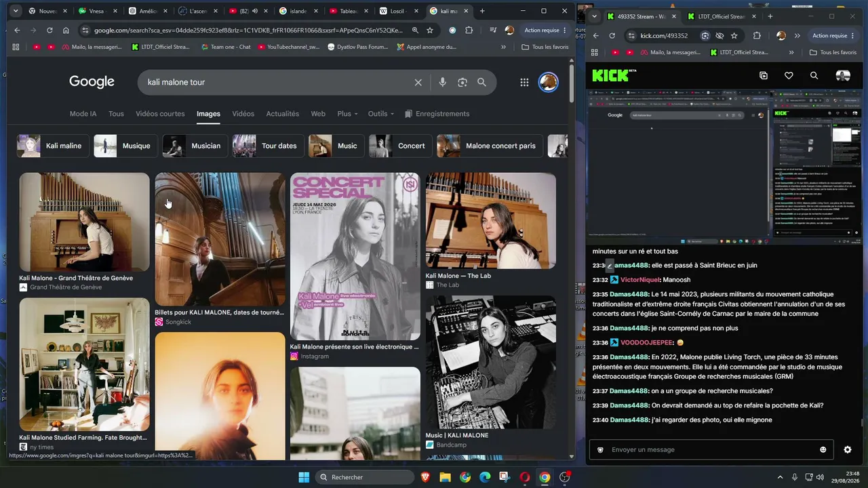Open the tab search dropdown in Kick window
The height and width of the screenshot is (488, 868).
coord(595,16)
